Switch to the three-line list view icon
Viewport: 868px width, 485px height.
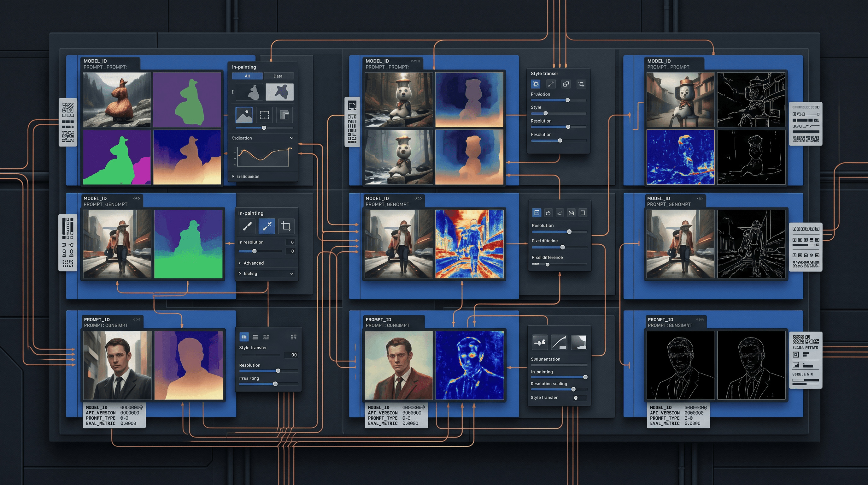tap(255, 337)
